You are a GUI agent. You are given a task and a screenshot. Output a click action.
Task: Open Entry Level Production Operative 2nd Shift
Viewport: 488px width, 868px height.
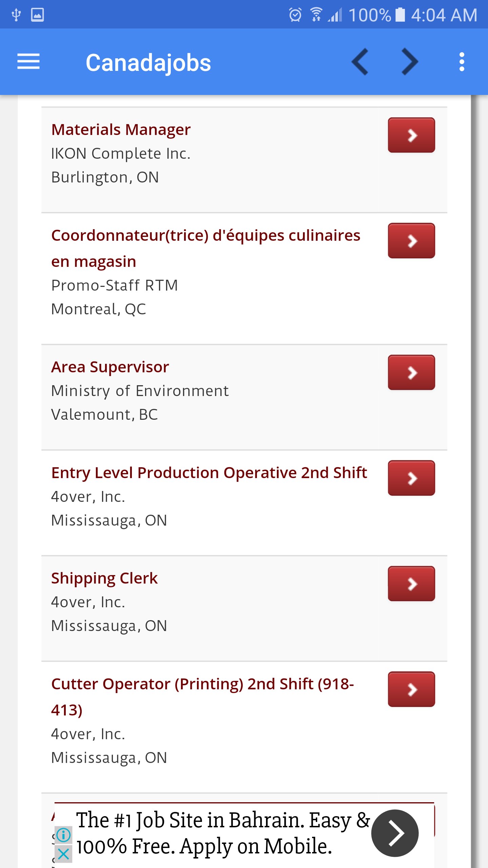point(209,473)
